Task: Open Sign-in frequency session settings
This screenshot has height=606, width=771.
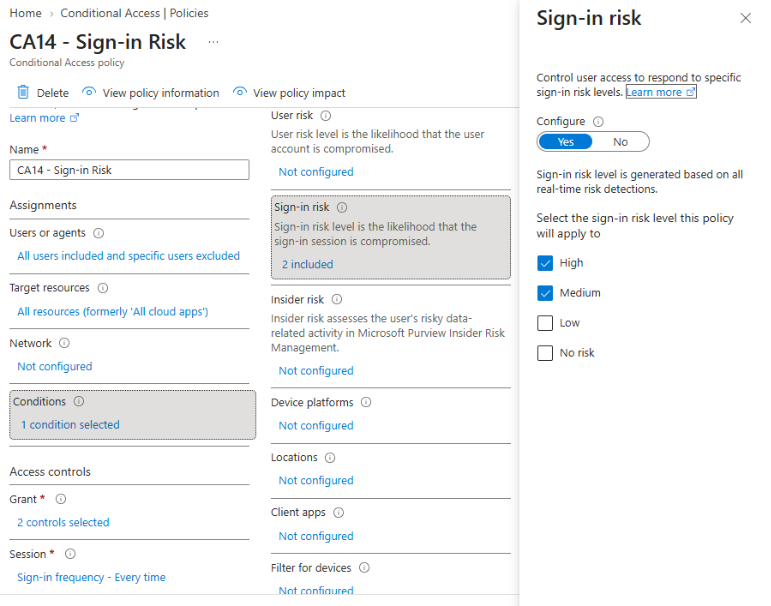Action: 91,577
